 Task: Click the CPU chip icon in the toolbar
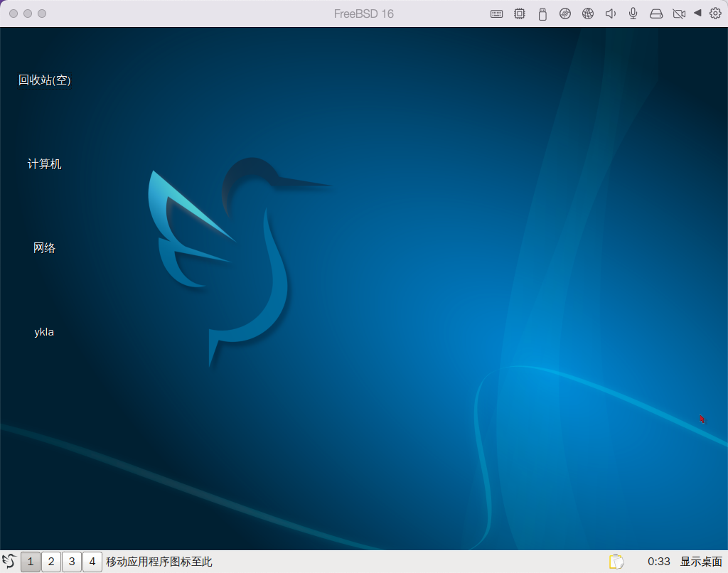520,14
